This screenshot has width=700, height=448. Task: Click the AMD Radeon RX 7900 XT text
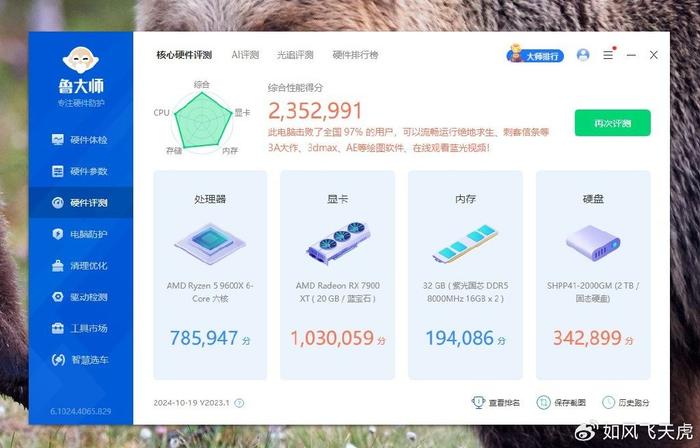coord(338,292)
